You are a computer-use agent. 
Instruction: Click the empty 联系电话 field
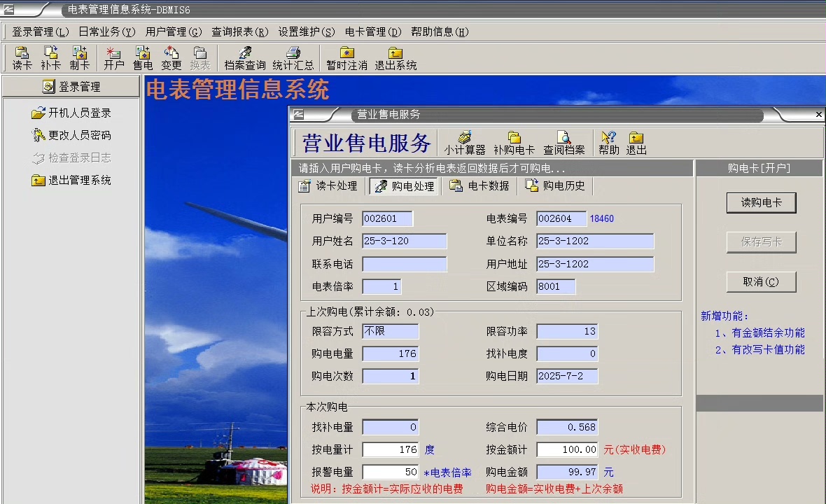(404, 264)
